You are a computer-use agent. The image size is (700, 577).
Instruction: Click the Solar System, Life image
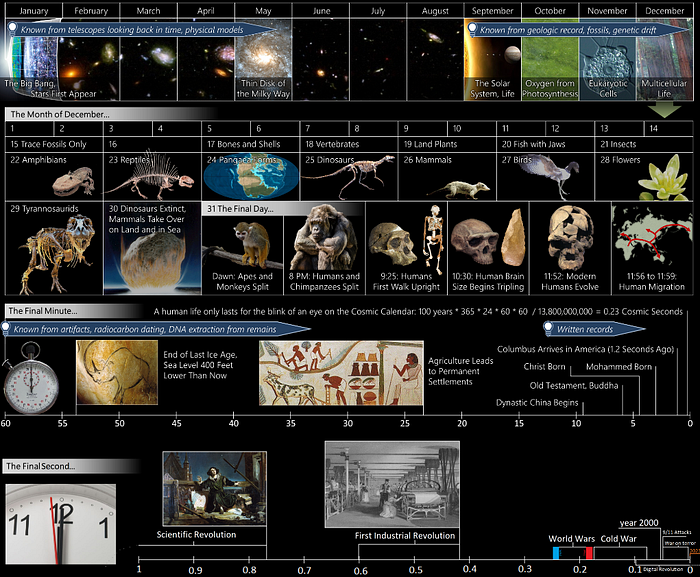point(492,59)
